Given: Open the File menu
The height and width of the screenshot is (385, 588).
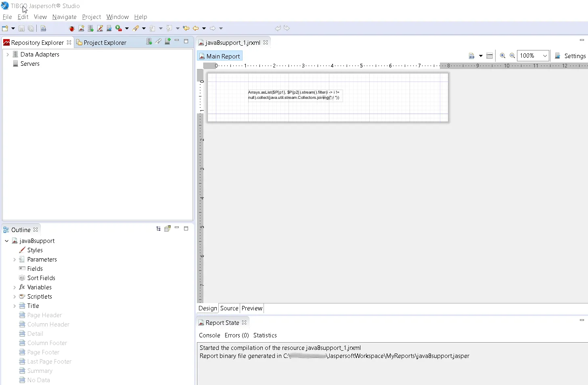Looking at the screenshot, I should pyautogui.click(x=7, y=17).
